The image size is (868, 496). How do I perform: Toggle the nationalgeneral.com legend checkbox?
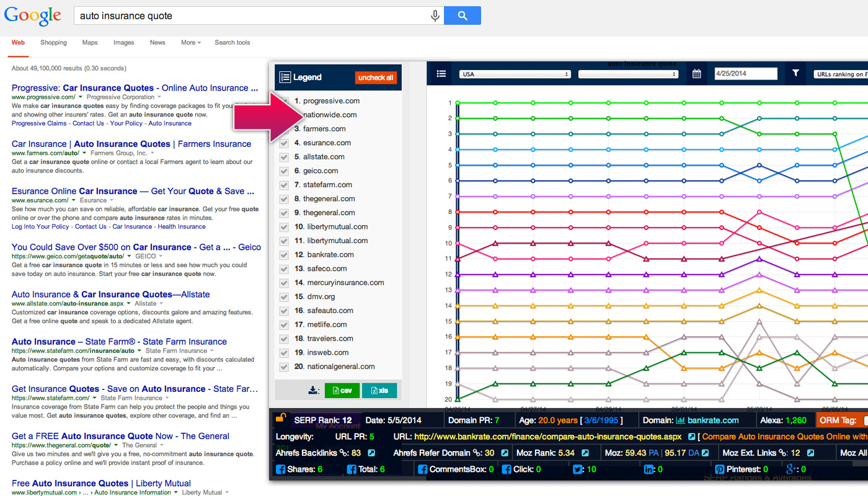(284, 366)
